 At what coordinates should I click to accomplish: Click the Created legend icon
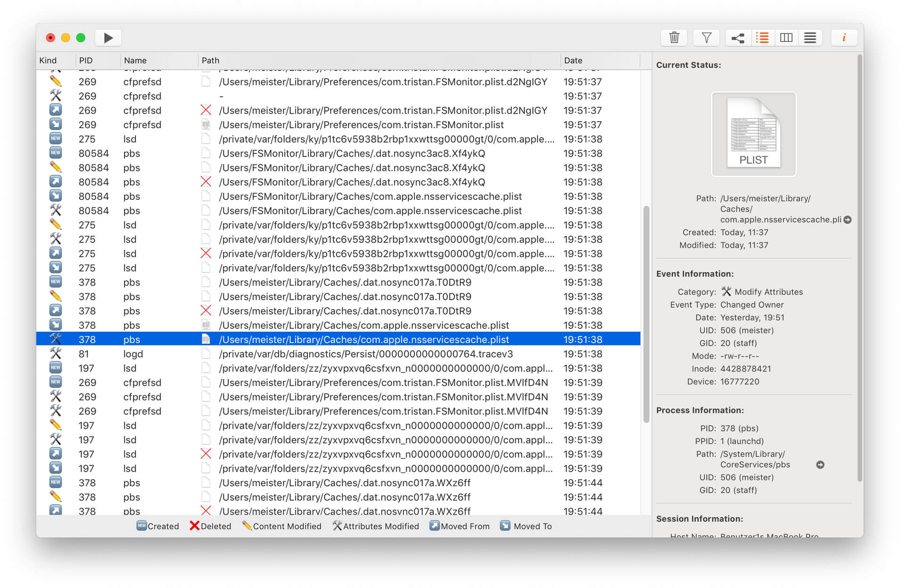tap(141, 526)
